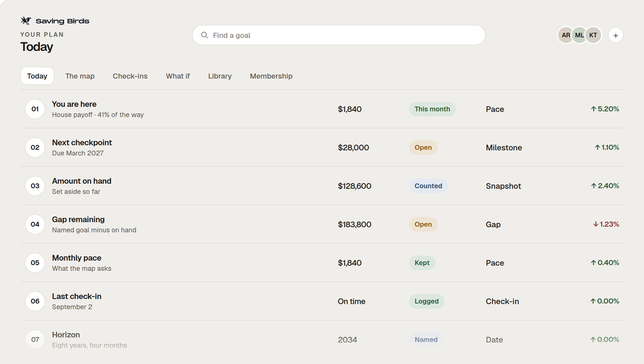This screenshot has height=364, width=644.
Task: Click the search magnifier icon
Action: (204, 36)
